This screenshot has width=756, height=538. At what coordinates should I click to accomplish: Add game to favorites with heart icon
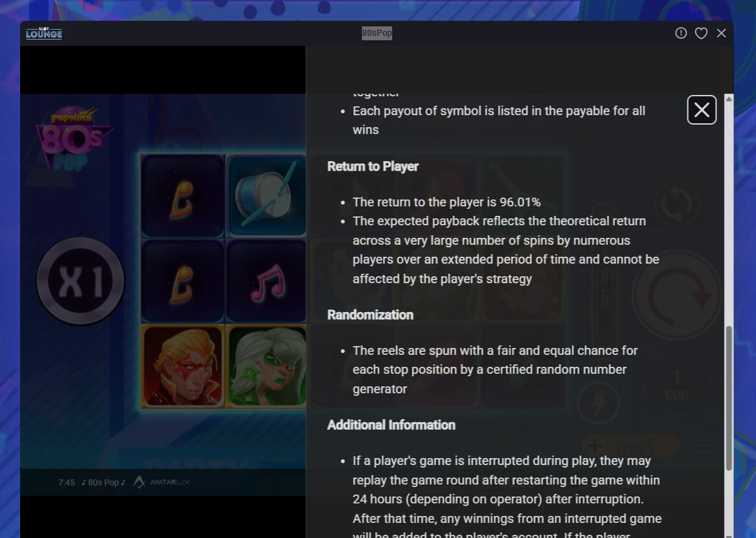[x=701, y=33]
